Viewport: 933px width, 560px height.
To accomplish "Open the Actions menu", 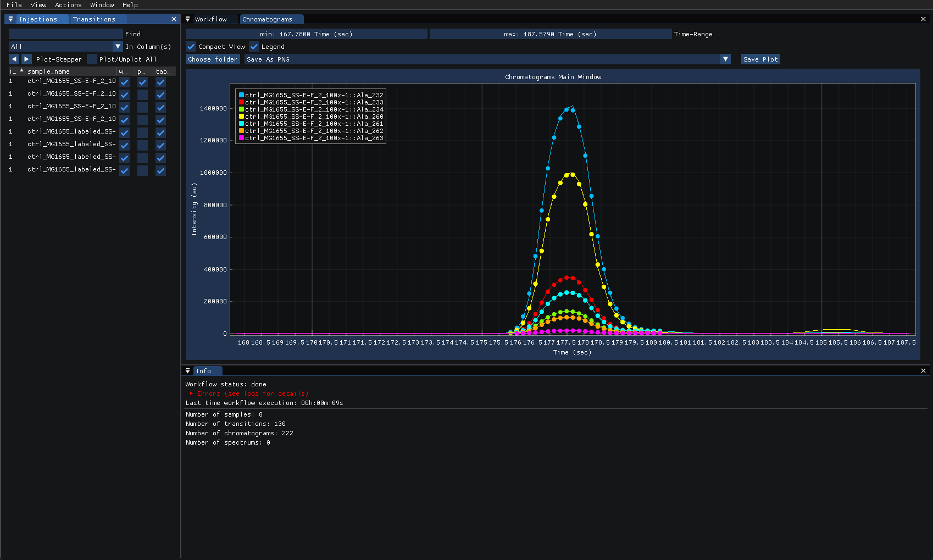I will pyautogui.click(x=68, y=5).
